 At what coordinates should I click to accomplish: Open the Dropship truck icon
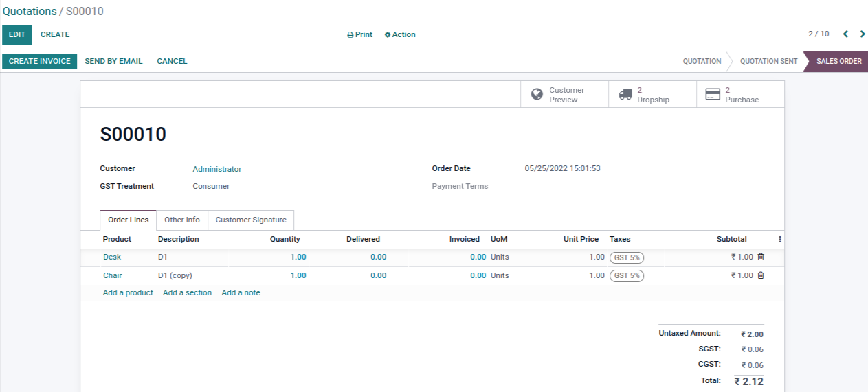point(625,94)
